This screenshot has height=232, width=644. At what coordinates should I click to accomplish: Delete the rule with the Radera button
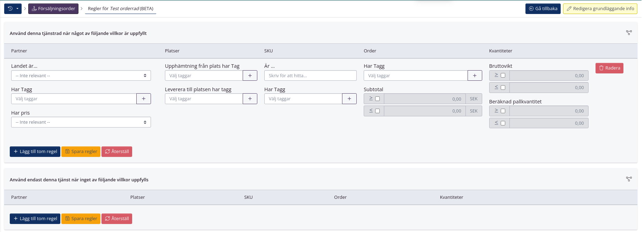[x=609, y=68]
